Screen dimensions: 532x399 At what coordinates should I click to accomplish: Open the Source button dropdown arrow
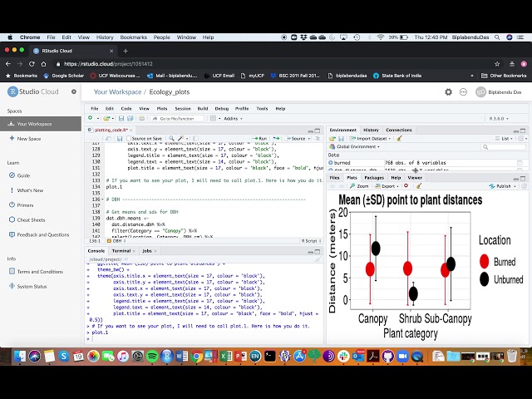[x=309, y=139]
